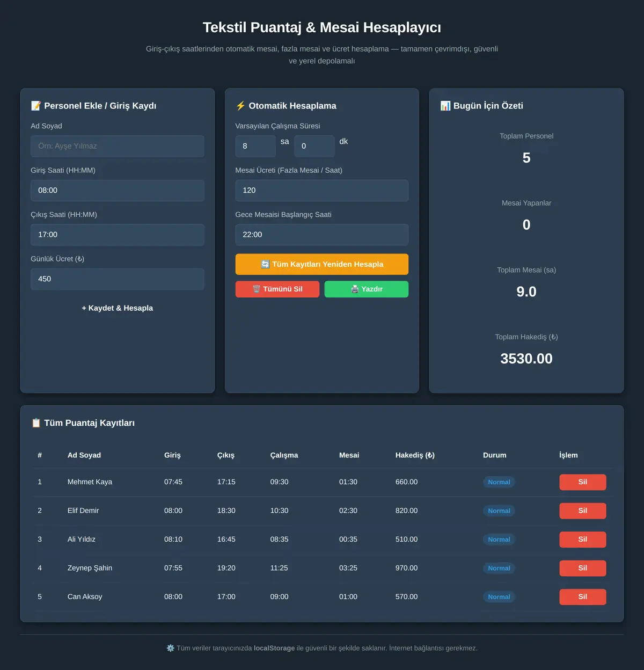Click the Normal badge in Elif Demir's row
Image resolution: width=644 pixels, height=670 pixels.
tap(499, 511)
